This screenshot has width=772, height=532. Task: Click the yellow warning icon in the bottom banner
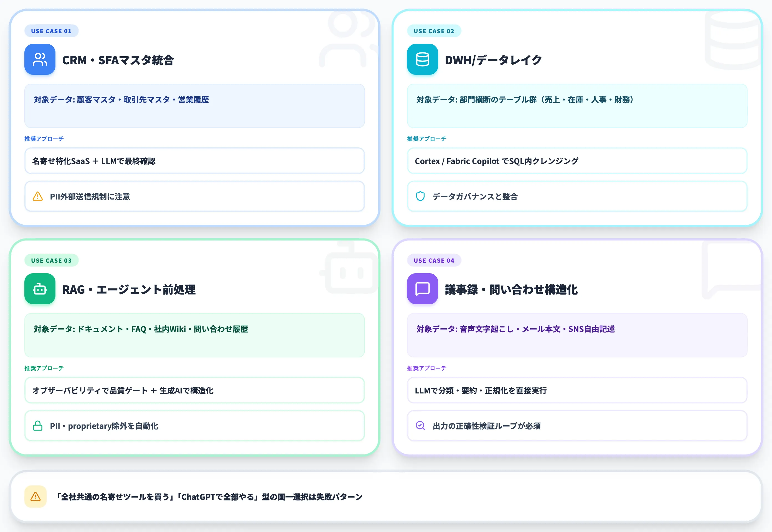point(35,497)
